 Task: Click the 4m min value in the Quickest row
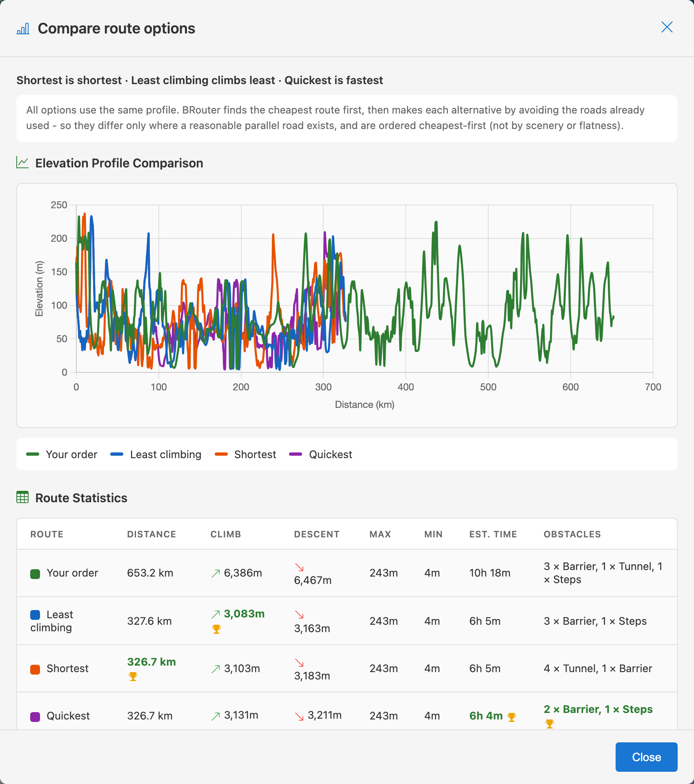(x=432, y=716)
